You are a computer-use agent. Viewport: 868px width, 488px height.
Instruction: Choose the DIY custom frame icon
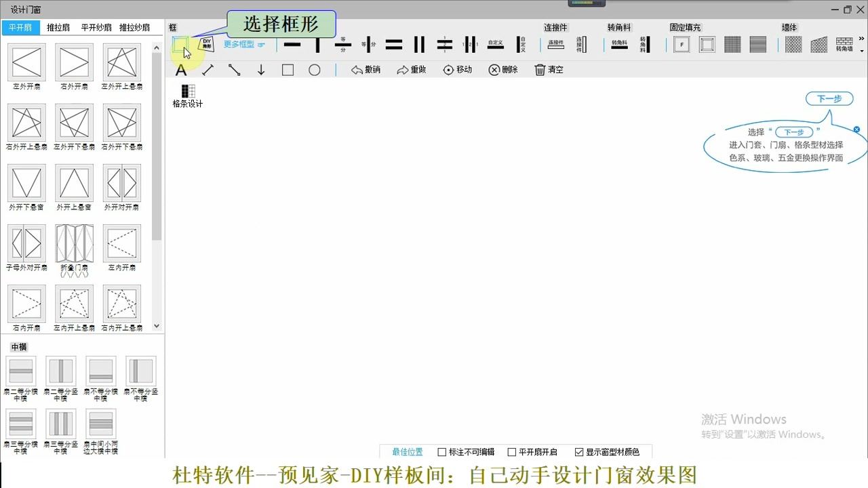(207, 45)
